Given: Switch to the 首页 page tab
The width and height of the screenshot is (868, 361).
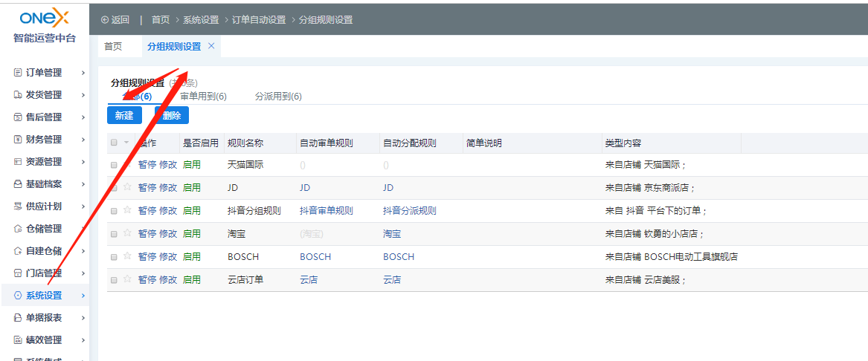Looking at the screenshot, I should [113, 46].
